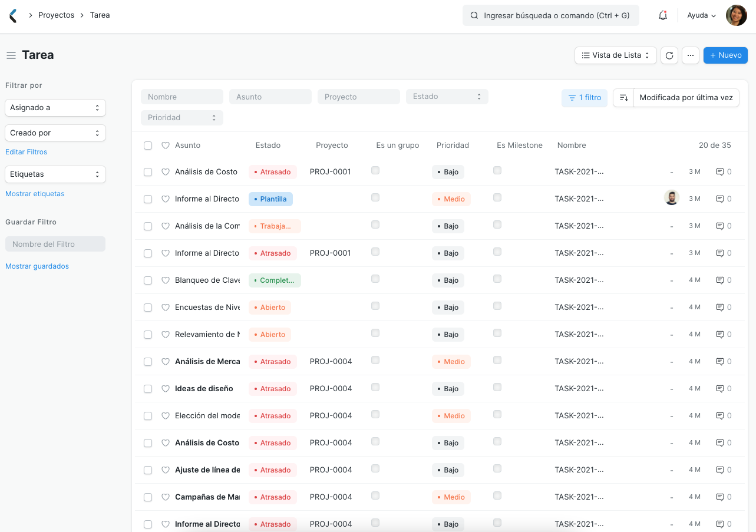
Task: Like the Ideas de diseño task
Action: (x=166, y=389)
